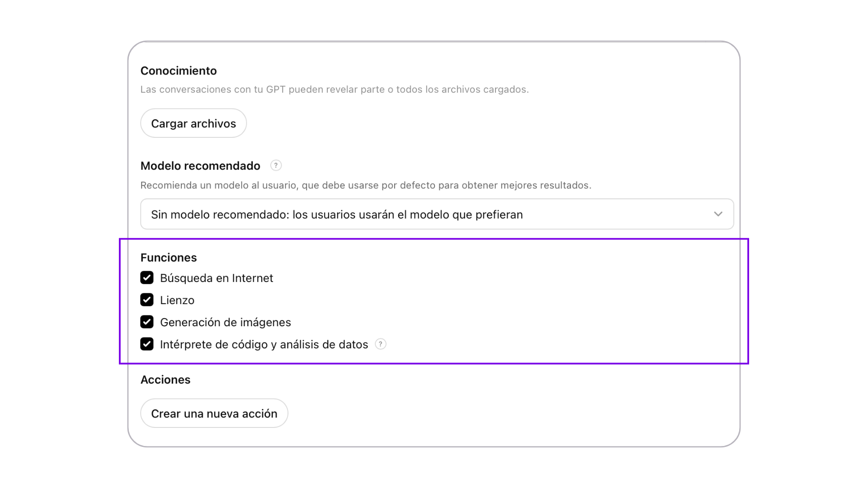Expand the recommended model dropdown chevron
The height and width of the screenshot is (488, 868).
[x=718, y=214]
